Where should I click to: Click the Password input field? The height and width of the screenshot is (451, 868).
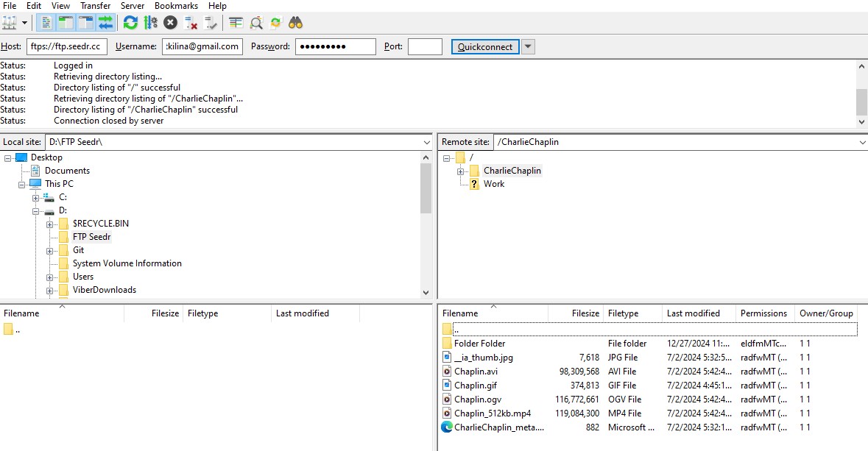336,46
